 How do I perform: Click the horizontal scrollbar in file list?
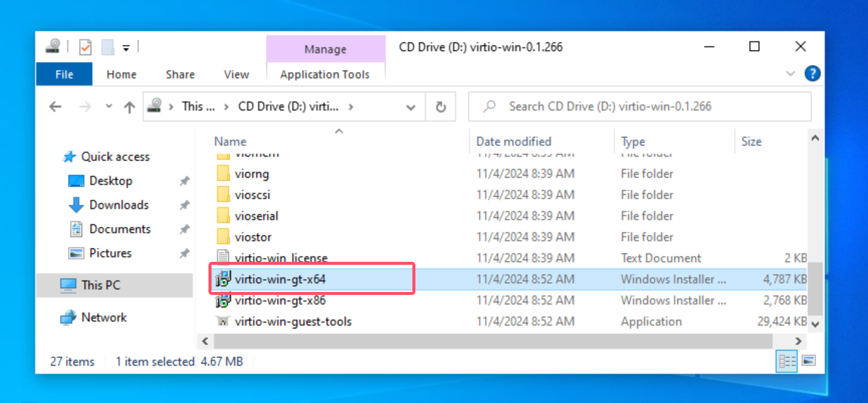492,341
